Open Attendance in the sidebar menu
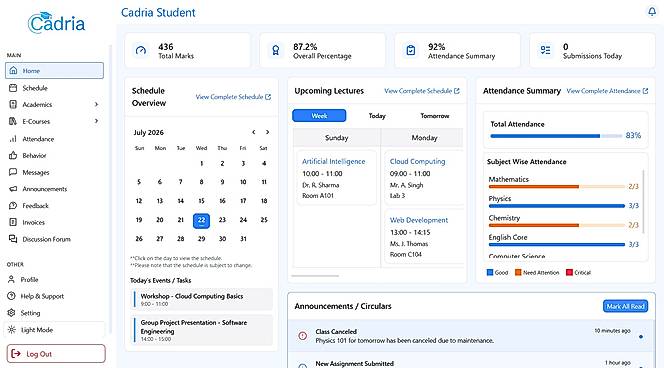Viewport: 664px width, 368px height. click(x=54, y=138)
